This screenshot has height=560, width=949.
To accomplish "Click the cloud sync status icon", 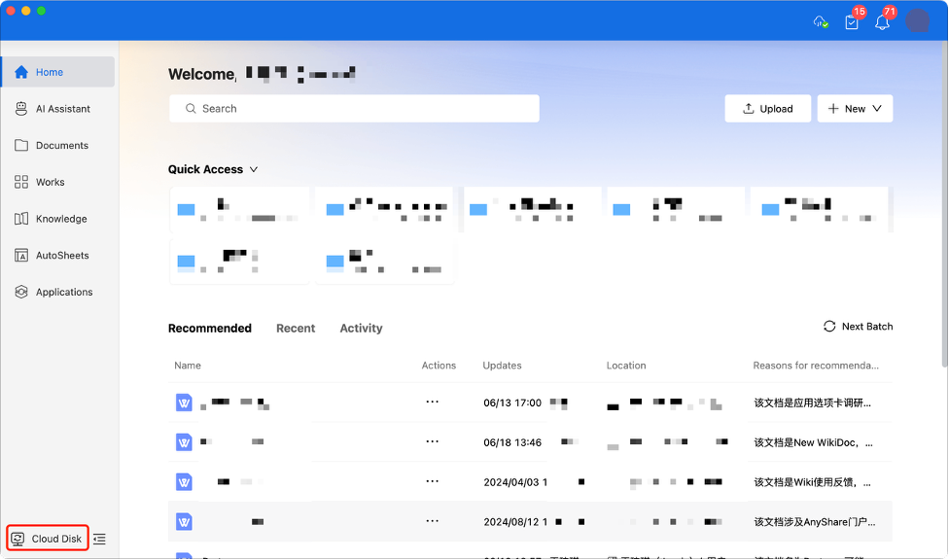I will pyautogui.click(x=821, y=21).
